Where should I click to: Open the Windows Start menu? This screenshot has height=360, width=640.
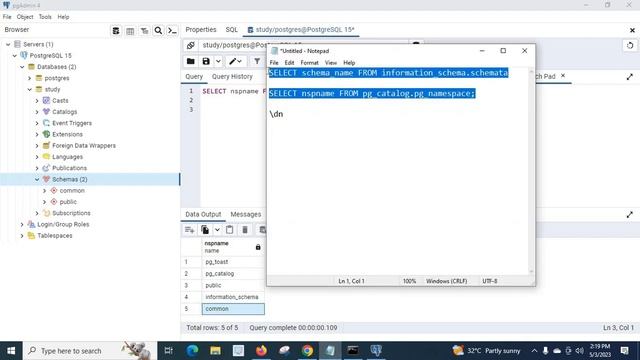click(x=11, y=351)
